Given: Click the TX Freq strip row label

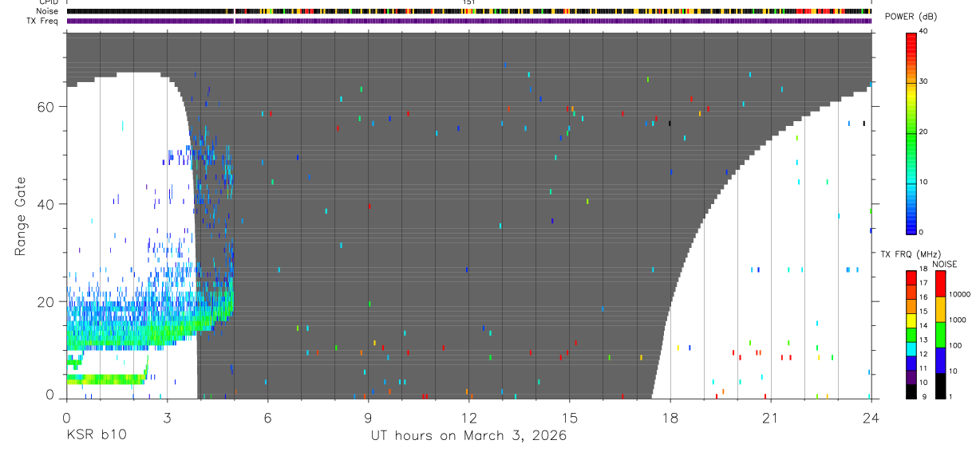Looking at the screenshot, I should (43, 21).
